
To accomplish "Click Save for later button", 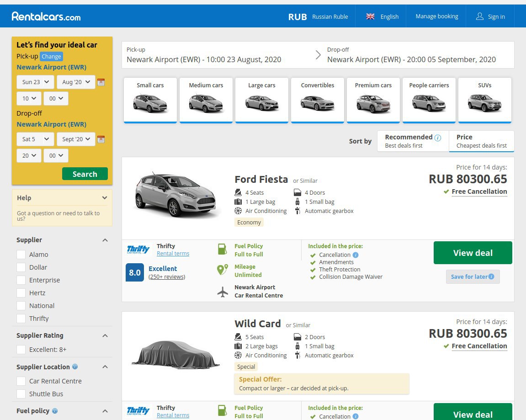I will [x=473, y=277].
